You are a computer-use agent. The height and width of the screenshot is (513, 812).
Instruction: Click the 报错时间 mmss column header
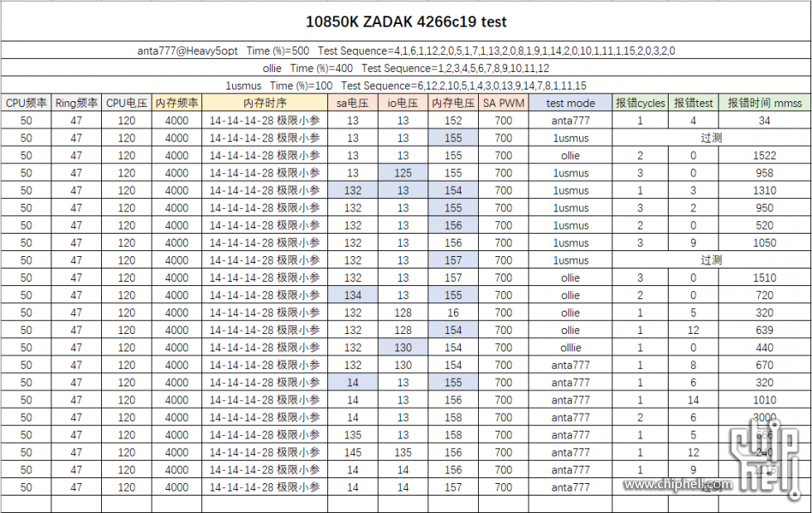(764, 103)
